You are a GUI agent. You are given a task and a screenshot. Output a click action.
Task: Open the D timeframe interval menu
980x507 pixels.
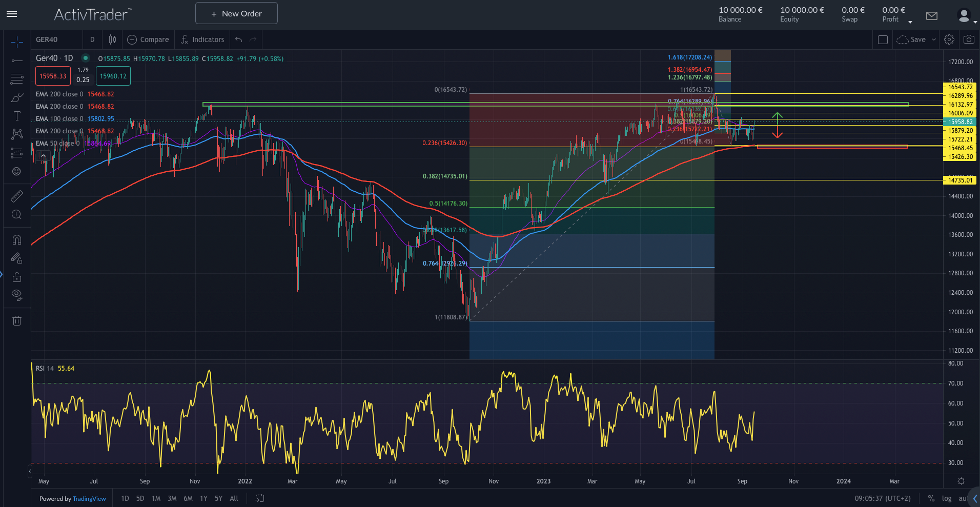pyautogui.click(x=92, y=39)
